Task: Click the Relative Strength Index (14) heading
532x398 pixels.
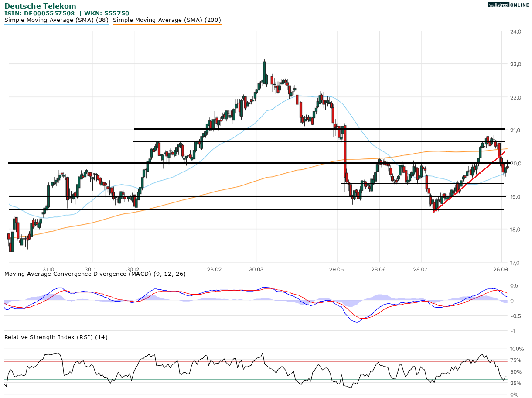Action: [56, 337]
